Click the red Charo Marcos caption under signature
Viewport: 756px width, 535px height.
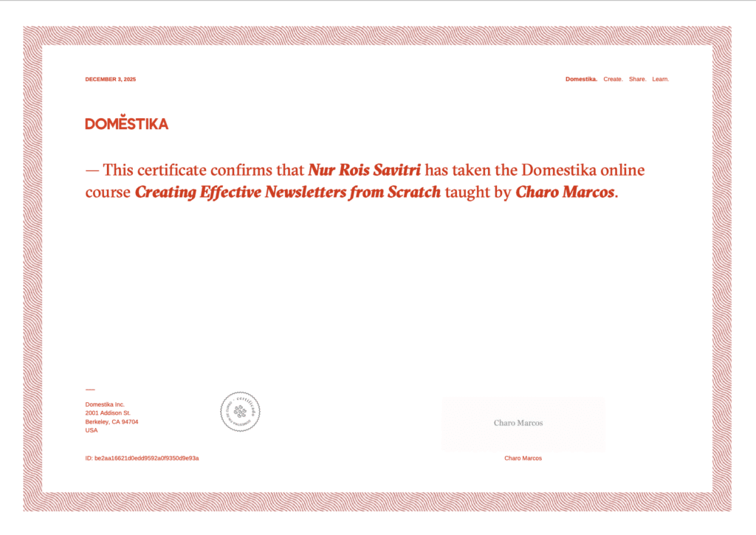point(523,458)
